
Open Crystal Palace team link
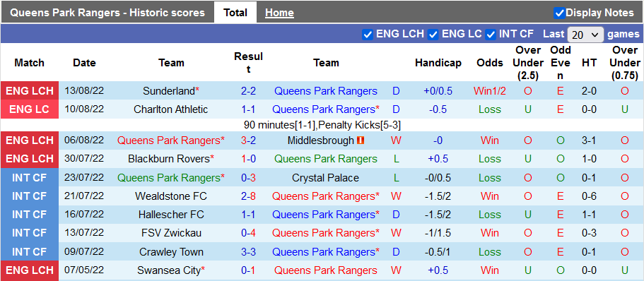pyautogui.click(x=325, y=178)
